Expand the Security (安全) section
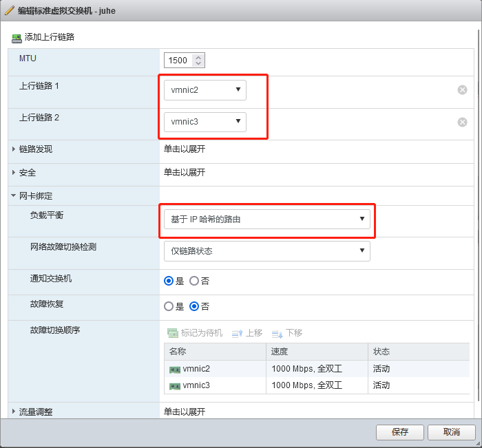 click(14, 172)
